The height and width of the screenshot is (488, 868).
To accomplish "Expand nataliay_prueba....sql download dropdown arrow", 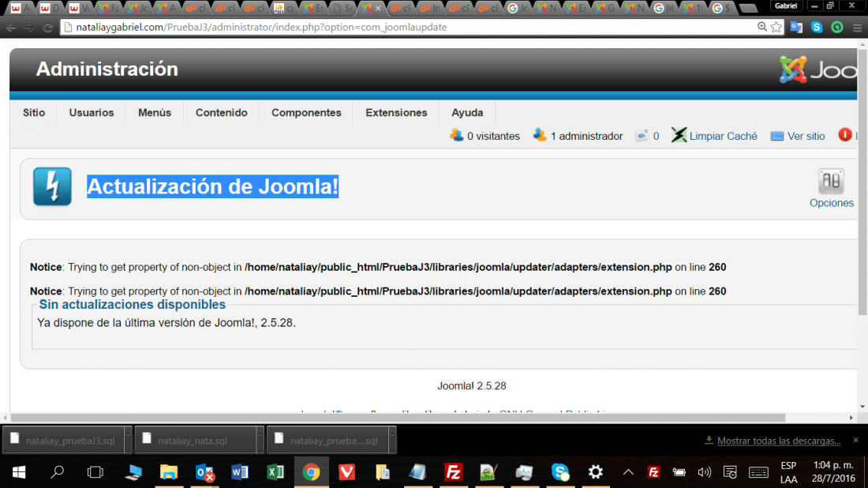I will (x=392, y=441).
